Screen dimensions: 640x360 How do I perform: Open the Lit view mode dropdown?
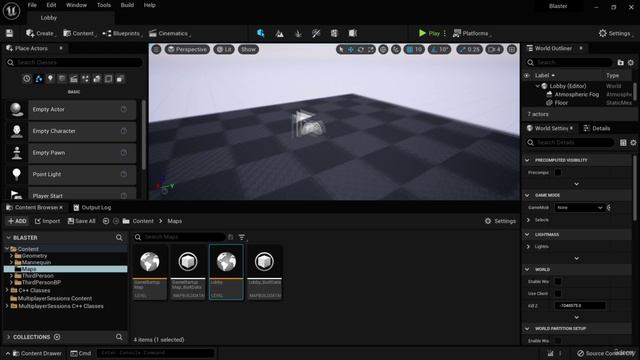click(224, 49)
